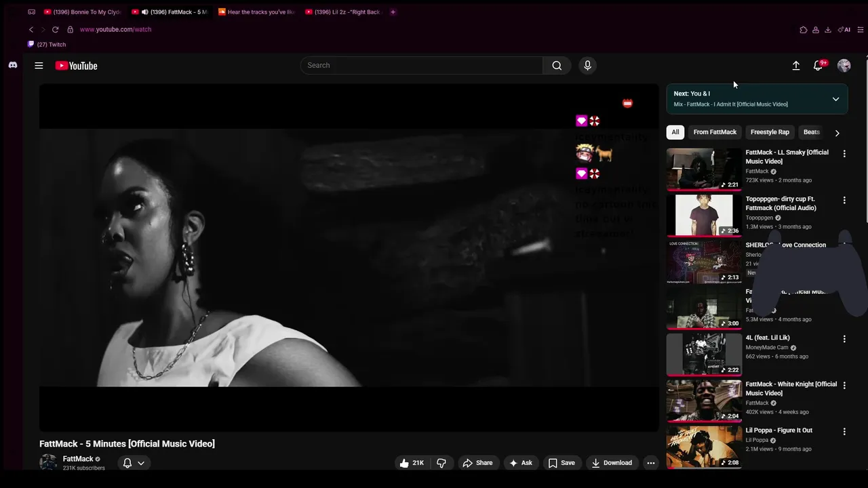This screenshot has height=488, width=868.
Task: Go to YouTube home via logo
Action: (x=76, y=66)
